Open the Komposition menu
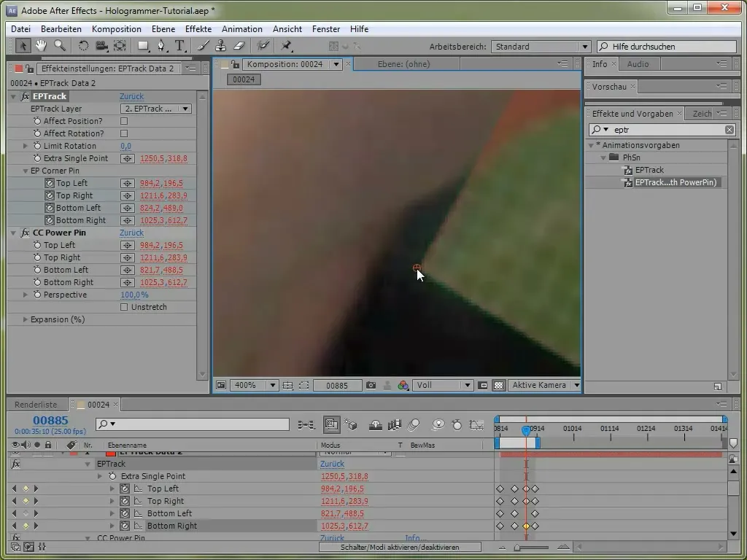Viewport: 747px width, 560px height. 116,29
